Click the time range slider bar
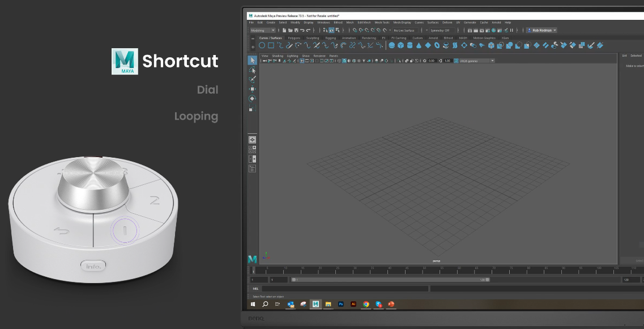This screenshot has height=329, width=644. tap(390, 280)
